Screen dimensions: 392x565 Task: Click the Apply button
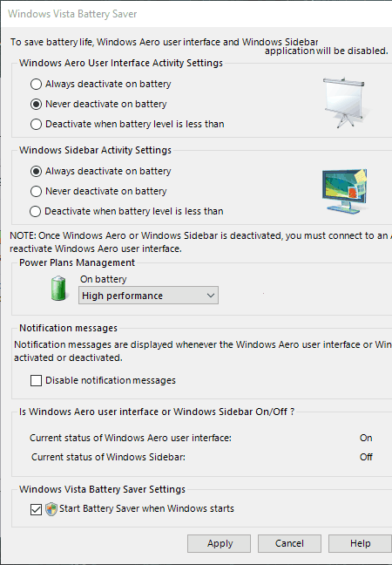tap(219, 543)
